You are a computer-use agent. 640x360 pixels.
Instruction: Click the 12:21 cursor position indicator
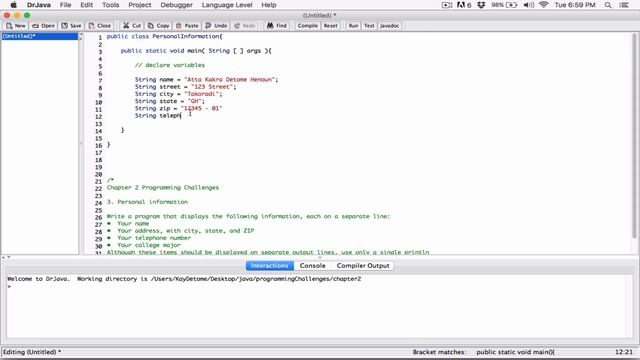[624, 352]
